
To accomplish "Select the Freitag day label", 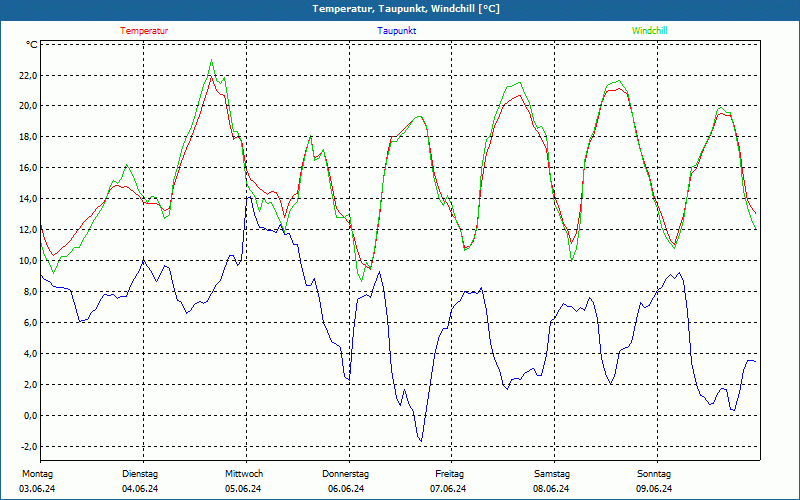I will point(449,474).
